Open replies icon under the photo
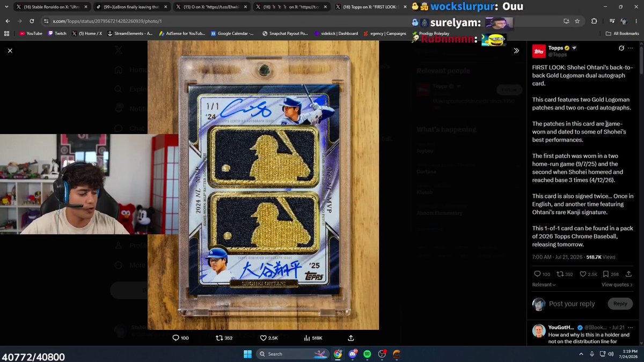644x362 pixels. coord(180,338)
